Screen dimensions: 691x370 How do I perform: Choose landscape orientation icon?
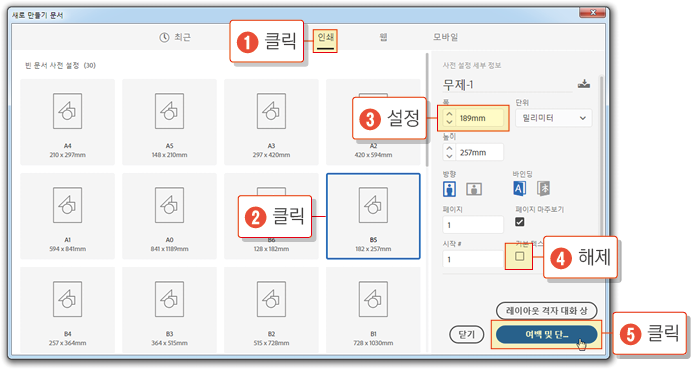(474, 189)
